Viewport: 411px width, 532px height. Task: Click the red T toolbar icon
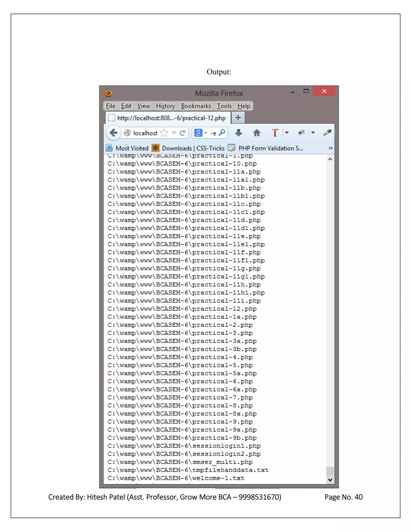[275, 133]
